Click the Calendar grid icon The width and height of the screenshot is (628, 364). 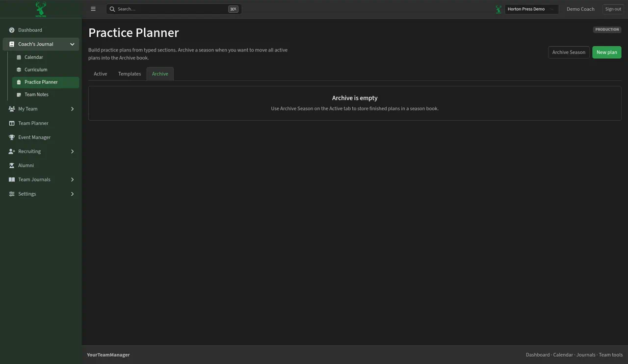pyautogui.click(x=19, y=57)
